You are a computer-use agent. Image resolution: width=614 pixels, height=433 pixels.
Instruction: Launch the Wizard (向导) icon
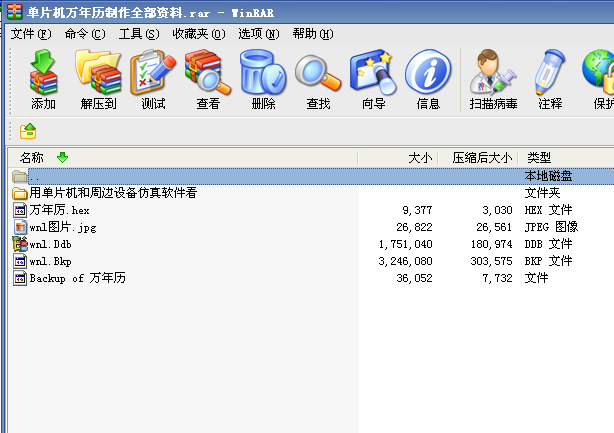pos(373,72)
